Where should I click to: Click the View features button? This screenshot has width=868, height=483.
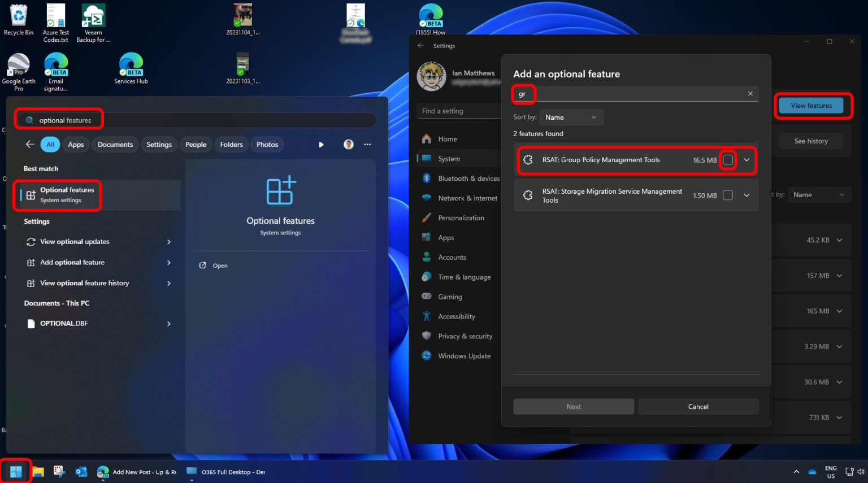[x=810, y=105]
